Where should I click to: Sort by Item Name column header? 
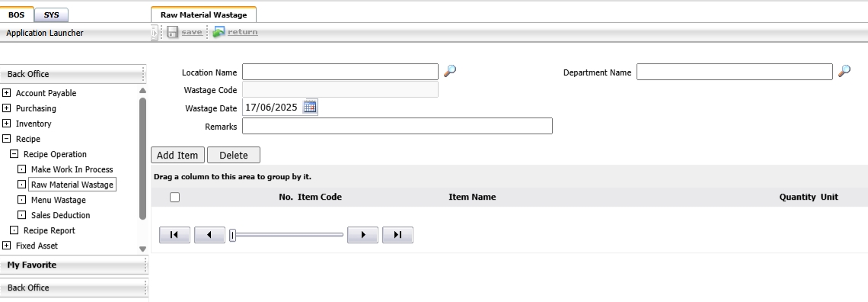tap(472, 198)
